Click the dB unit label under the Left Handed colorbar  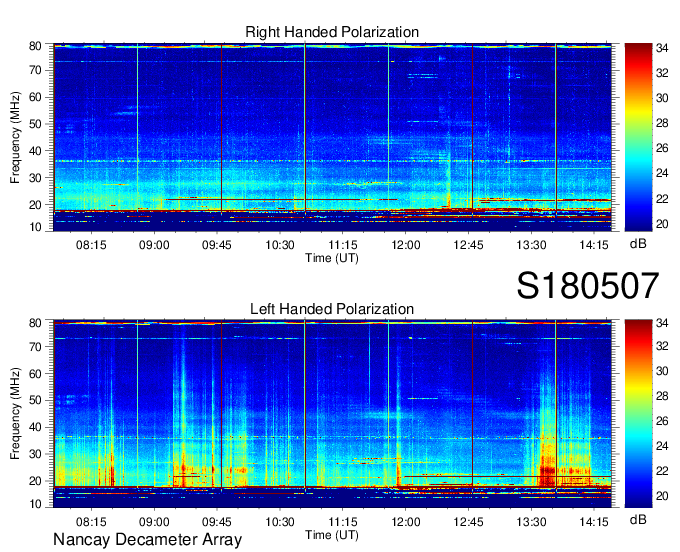(638, 519)
